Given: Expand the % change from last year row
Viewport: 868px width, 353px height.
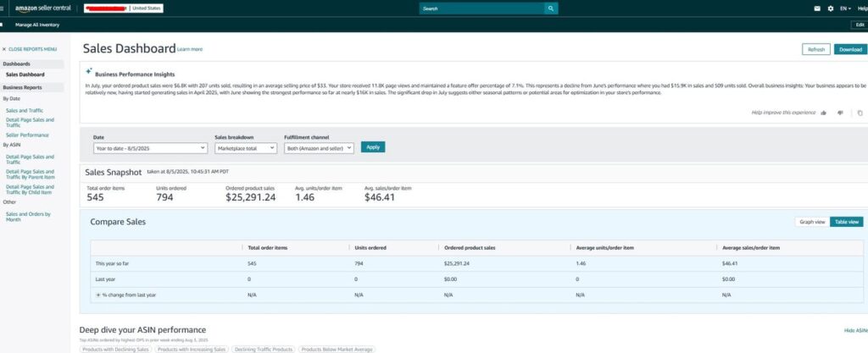Looking at the screenshot, I should (x=98, y=295).
